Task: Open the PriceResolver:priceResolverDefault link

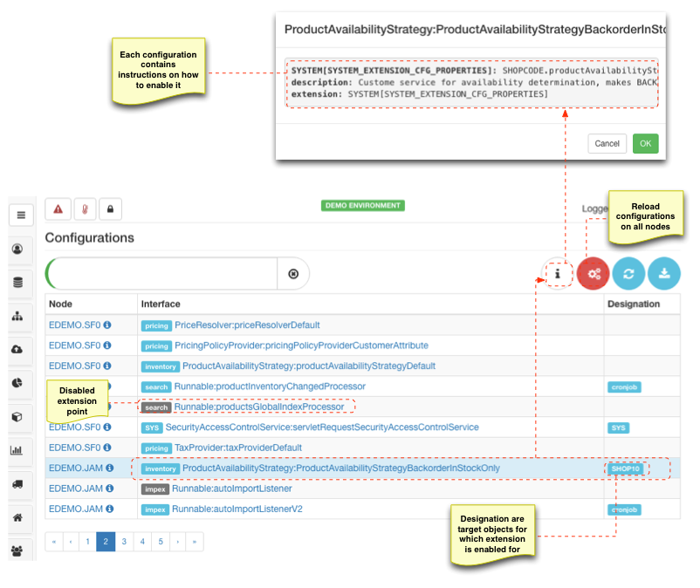Action: click(x=247, y=325)
